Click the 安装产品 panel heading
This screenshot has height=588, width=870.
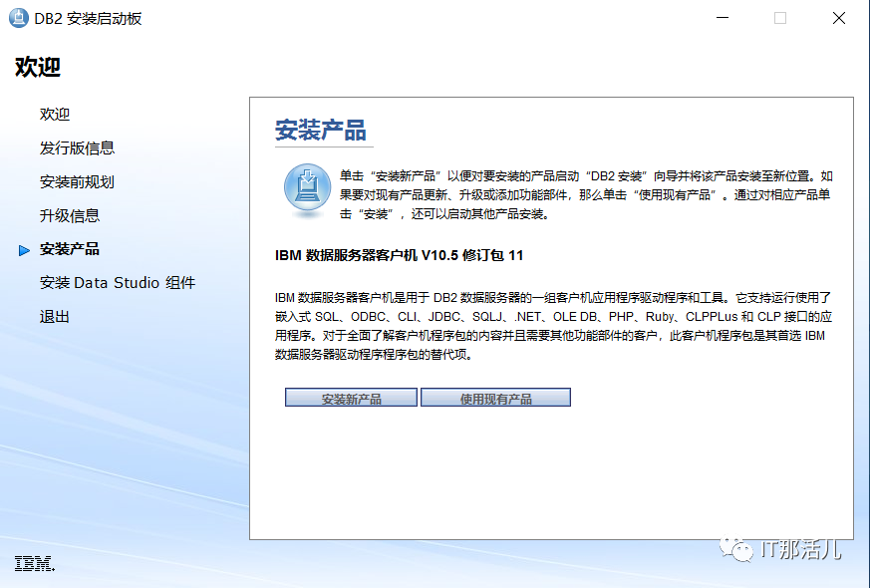pyautogui.click(x=321, y=131)
